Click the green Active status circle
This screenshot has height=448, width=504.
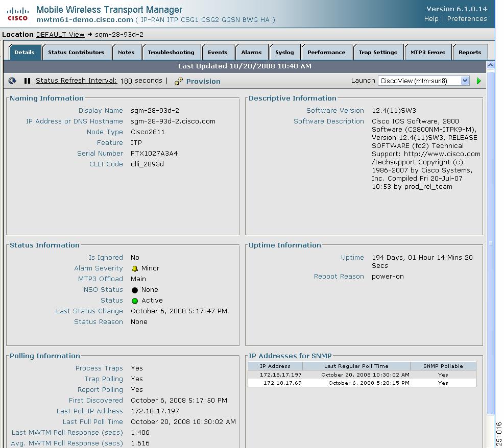[x=135, y=301]
